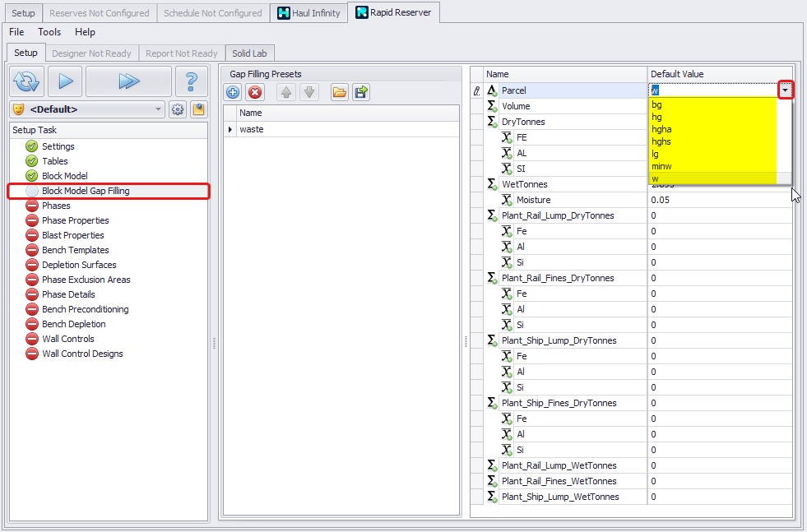Choose 'hgha' from the Parcel dropdown list
Screen dimensions: 807x532
tap(662, 129)
